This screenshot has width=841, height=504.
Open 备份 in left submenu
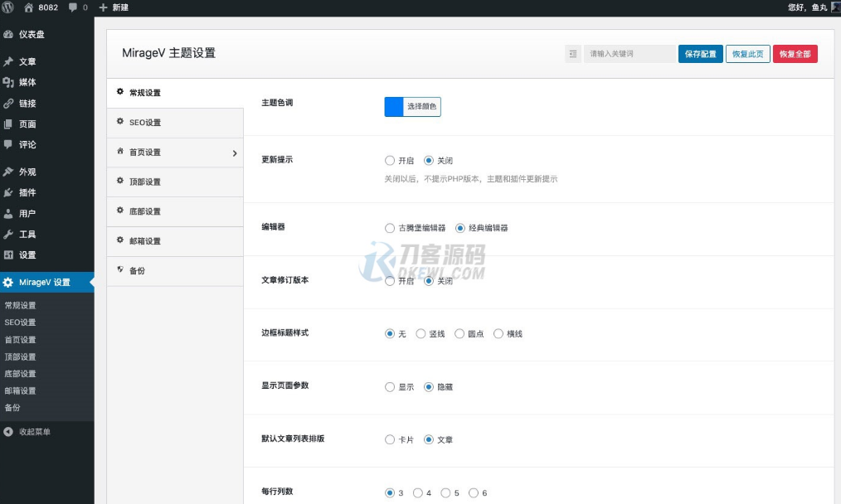tap(12, 408)
